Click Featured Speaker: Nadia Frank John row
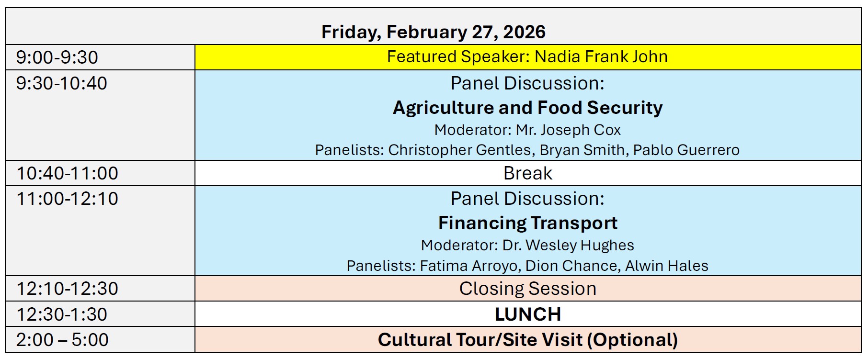The width and height of the screenshot is (868, 358). pyautogui.click(x=527, y=57)
